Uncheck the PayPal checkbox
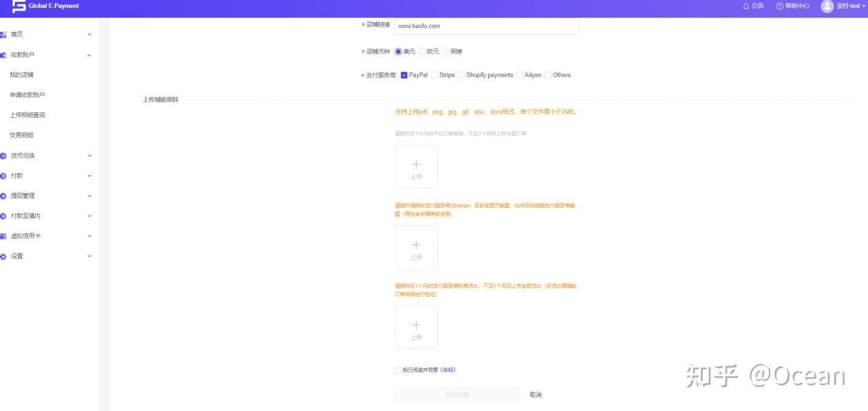The image size is (868, 411). [x=404, y=75]
